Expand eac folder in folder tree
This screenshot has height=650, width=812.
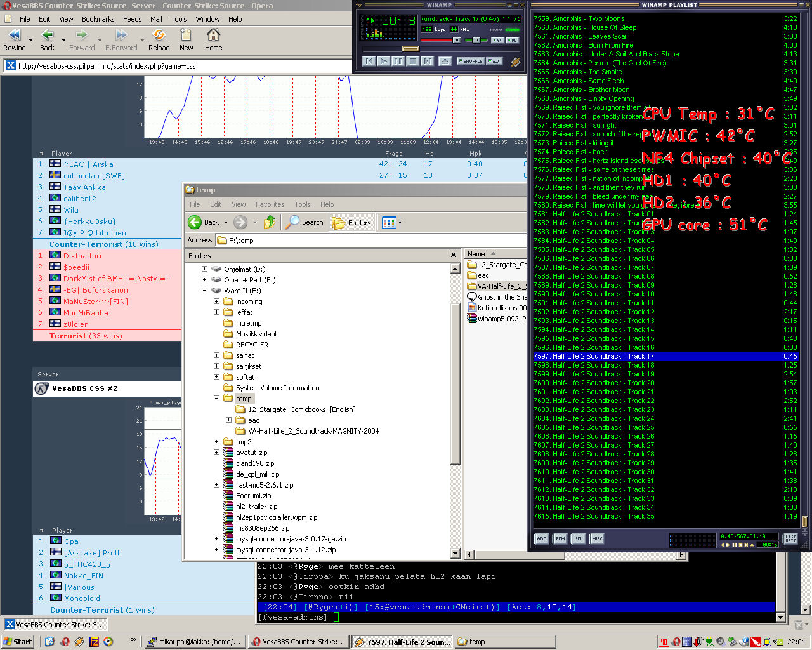pos(228,420)
